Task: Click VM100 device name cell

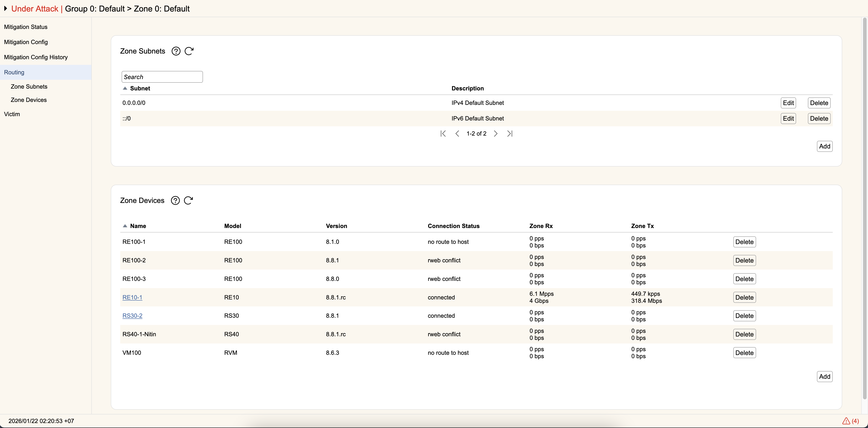Action: [132, 353]
